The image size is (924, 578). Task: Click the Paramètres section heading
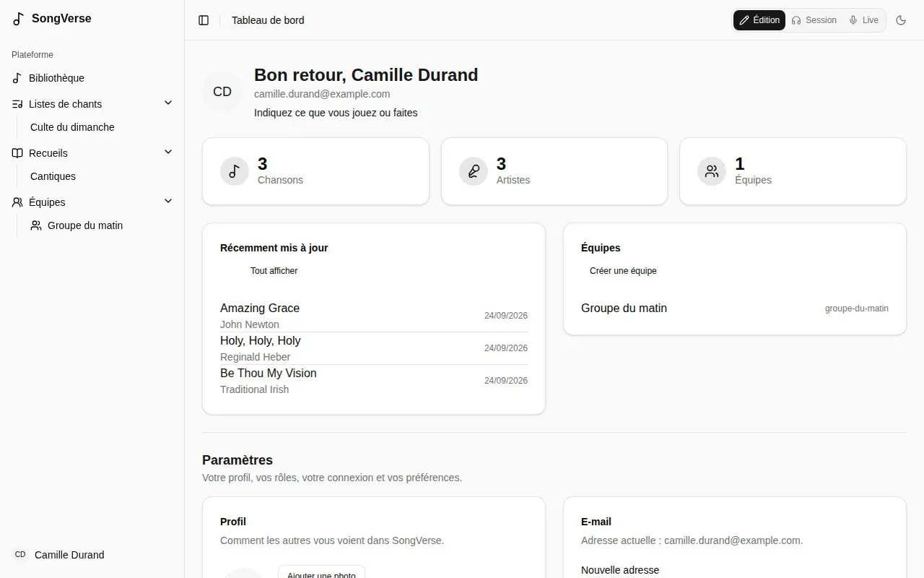(x=237, y=460)
